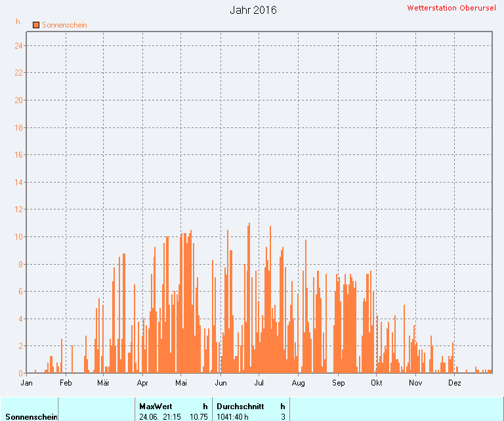Click the Jan month label
This screenshot has width=504, height=421.
26,383
